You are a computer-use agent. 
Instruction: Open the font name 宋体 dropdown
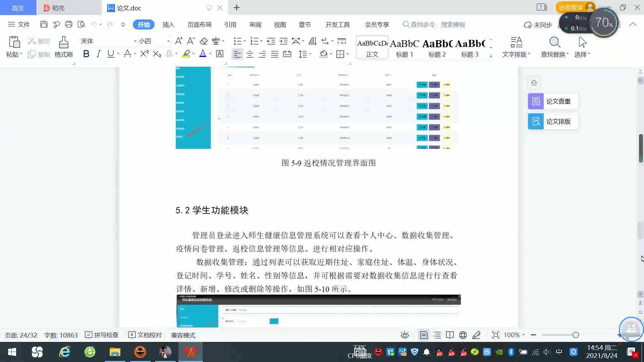click(x=135, y=41)
